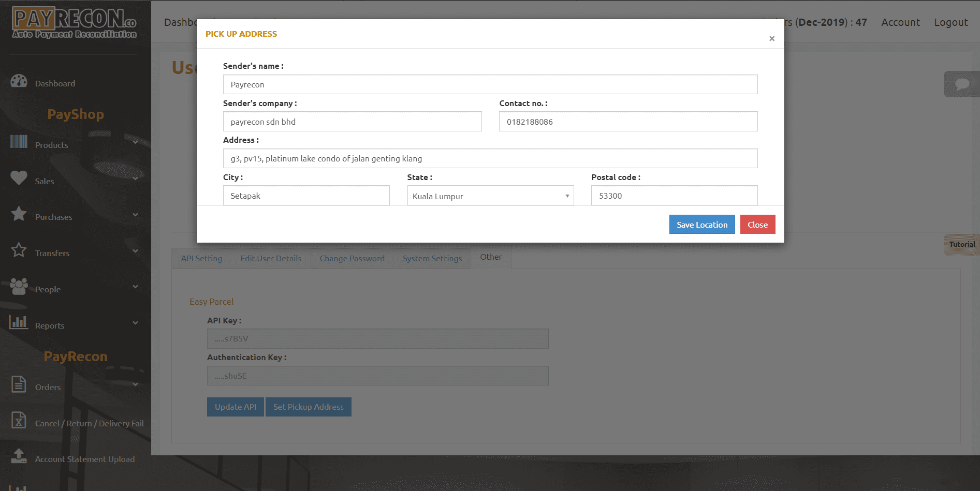This screenshot has height=491, width=980.
Task: Open the chat bubble icon at right edge
Action: [x=962, y=84]
